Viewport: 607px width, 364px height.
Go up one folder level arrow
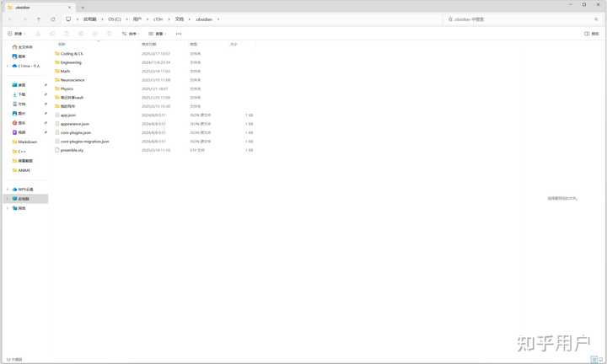(38, 19)
